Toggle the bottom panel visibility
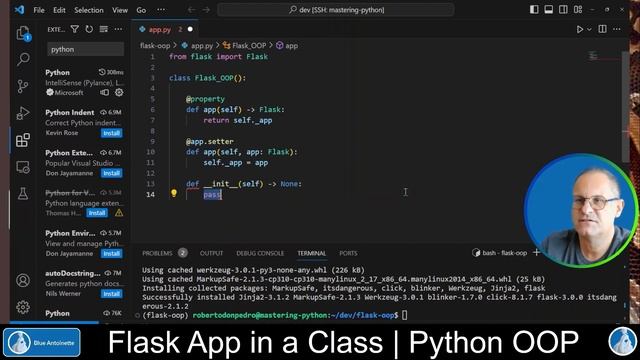The height and width of the screenshot is (360, 640). (x=549, y=9)
